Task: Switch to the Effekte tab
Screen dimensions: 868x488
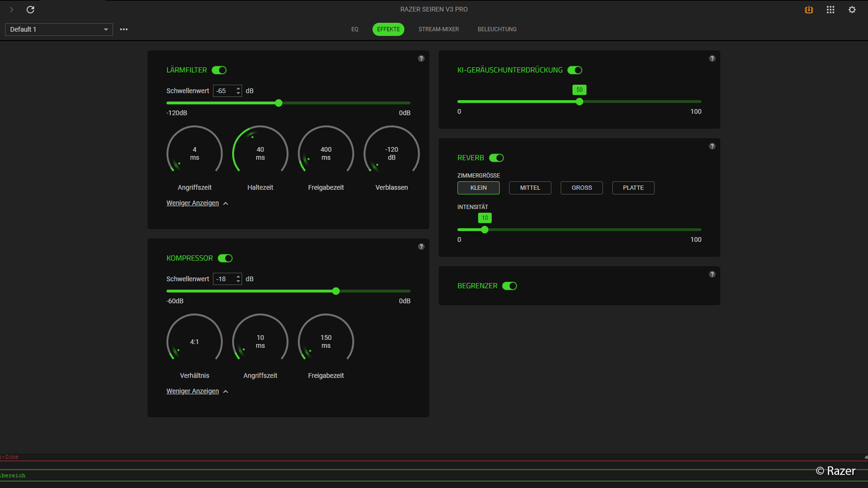Action: 388,29
